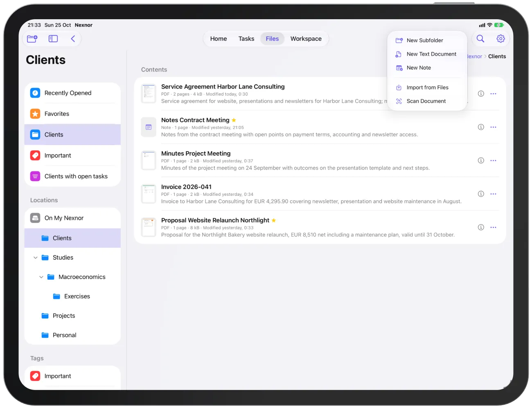Click the Recently Opened clock icon

pyautogui.click(x=35, y=93)
